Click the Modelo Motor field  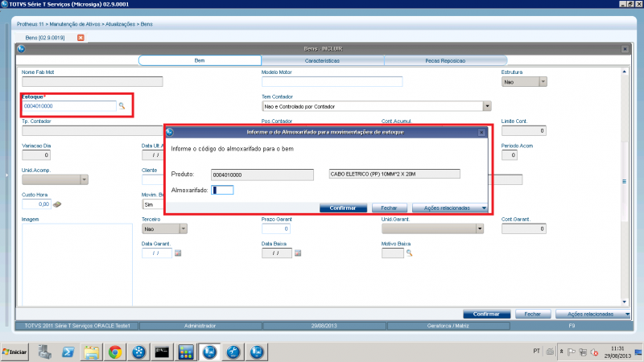(332, 82)
